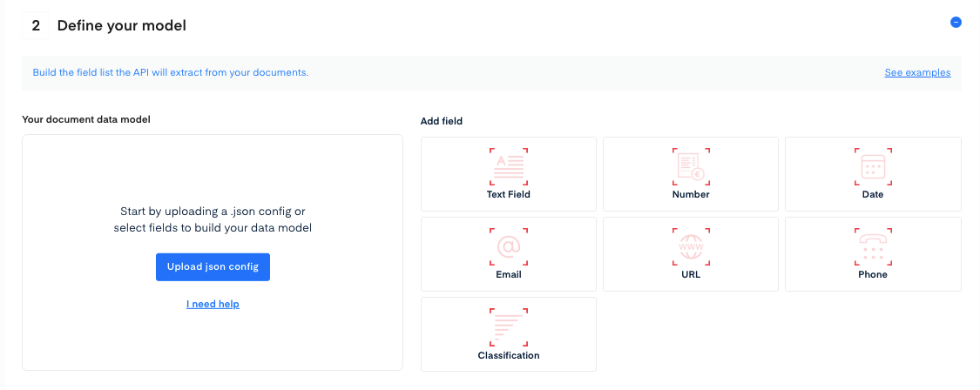The image size is (980, 390).
Task: Click the Text Field icon
Action: click(509, 165)
